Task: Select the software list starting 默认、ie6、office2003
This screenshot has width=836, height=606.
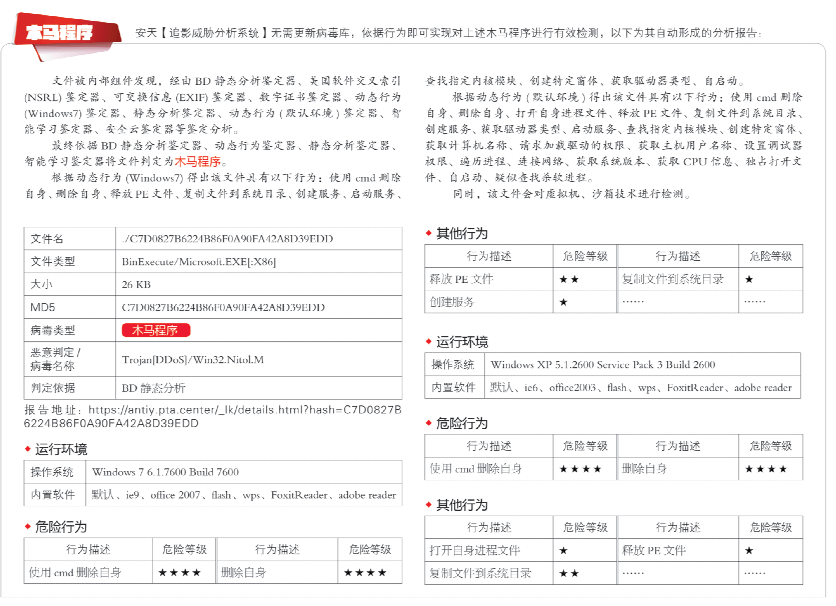Action: pos(641,387)
